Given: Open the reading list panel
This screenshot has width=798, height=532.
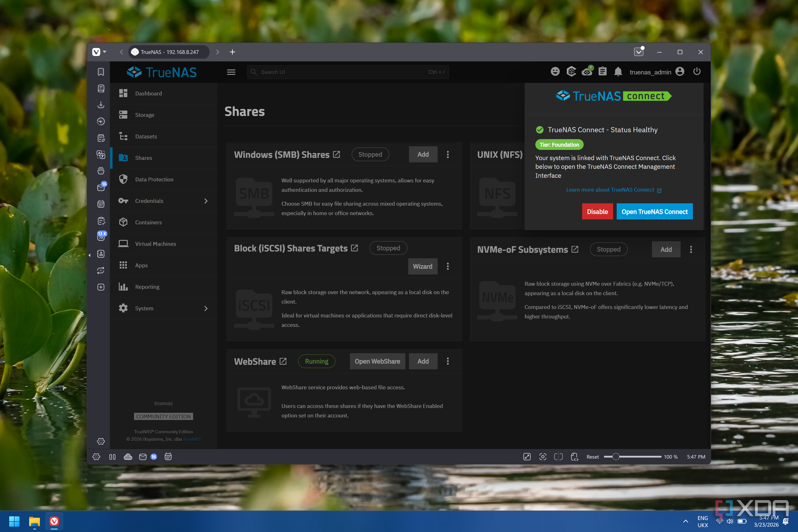Looking at the screenshot, I should click(101, 88).
